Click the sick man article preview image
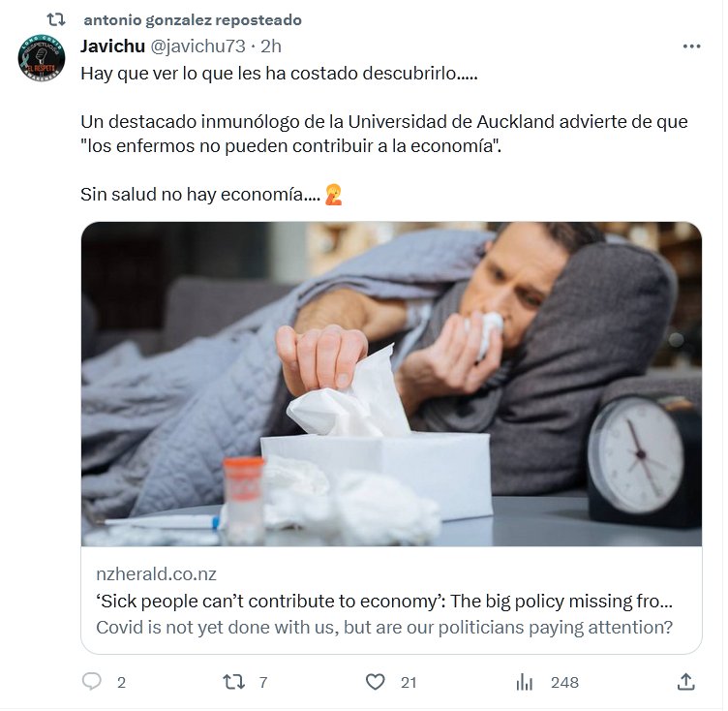Viewport: 728px width, 711px height. click(391, 384)
